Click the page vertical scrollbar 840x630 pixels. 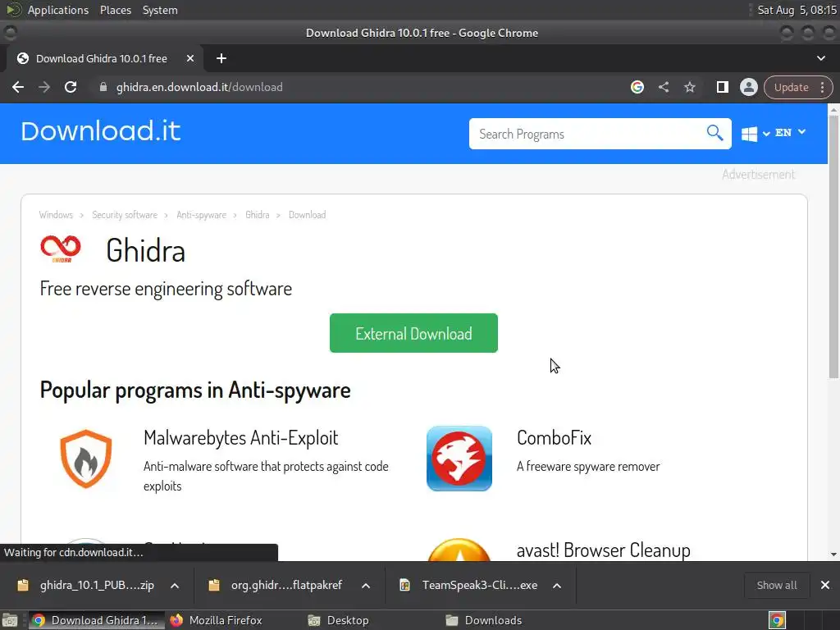point(833,246)
